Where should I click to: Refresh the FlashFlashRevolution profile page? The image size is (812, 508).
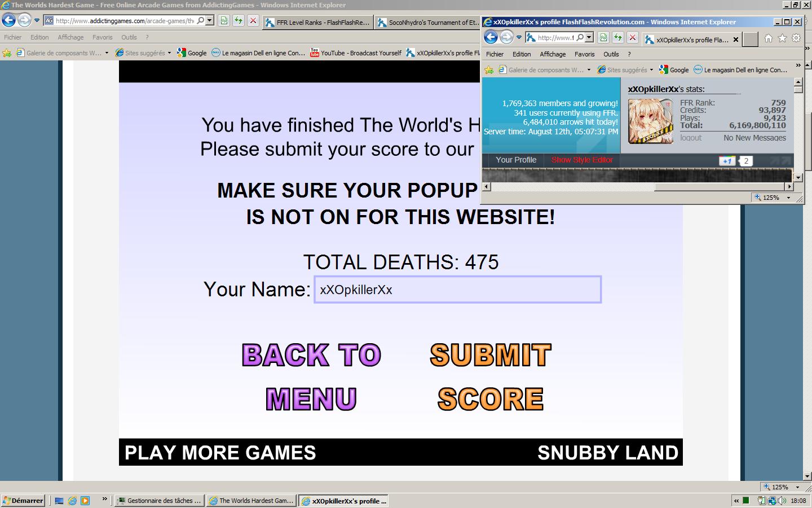pyautogui.click(x=618, y=38)
